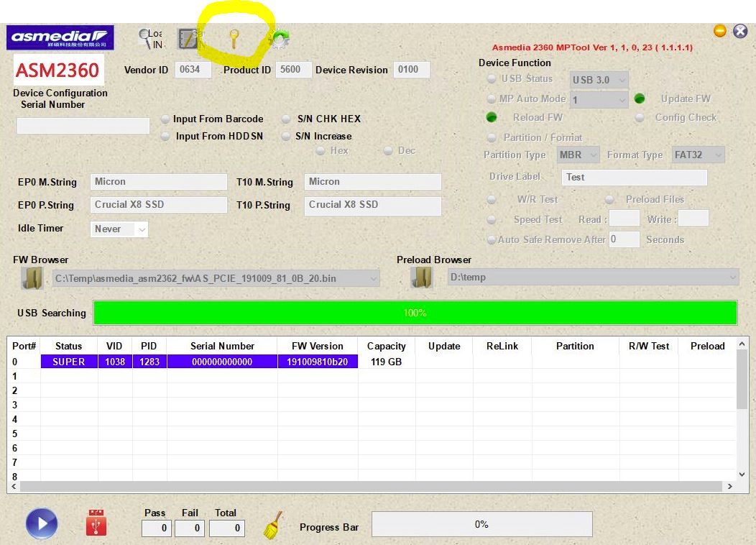The width and height of the screenshot is (756, 545).
Task: Click the golden key unlock icon
Action: click(234, 39)
